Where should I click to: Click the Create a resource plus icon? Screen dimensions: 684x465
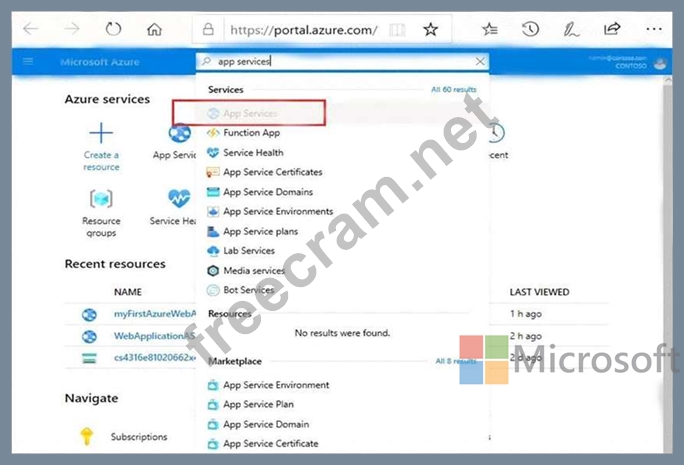101,133
